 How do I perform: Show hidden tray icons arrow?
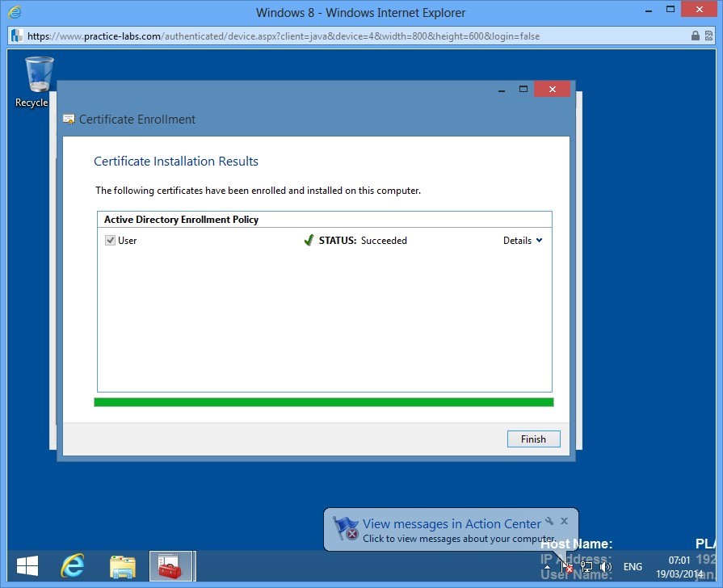click(549, 567)
